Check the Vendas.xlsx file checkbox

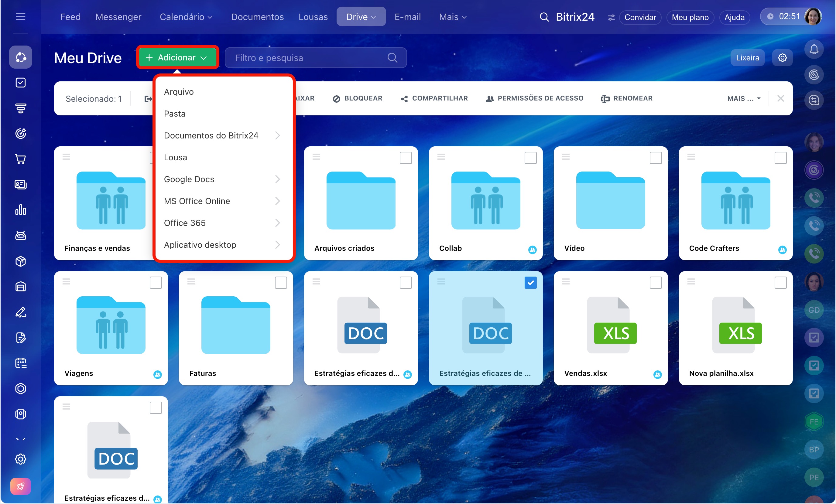click(x=655, y=283)
